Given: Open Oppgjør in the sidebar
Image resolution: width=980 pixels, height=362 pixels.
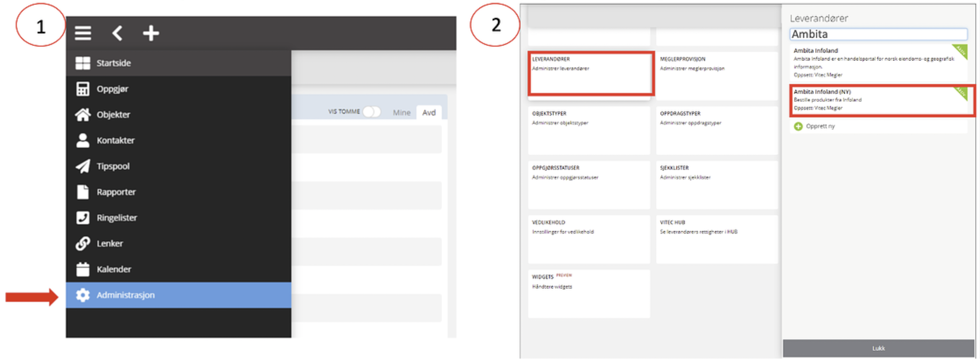Looking at the screenshot, I should [x=178, y=89].
